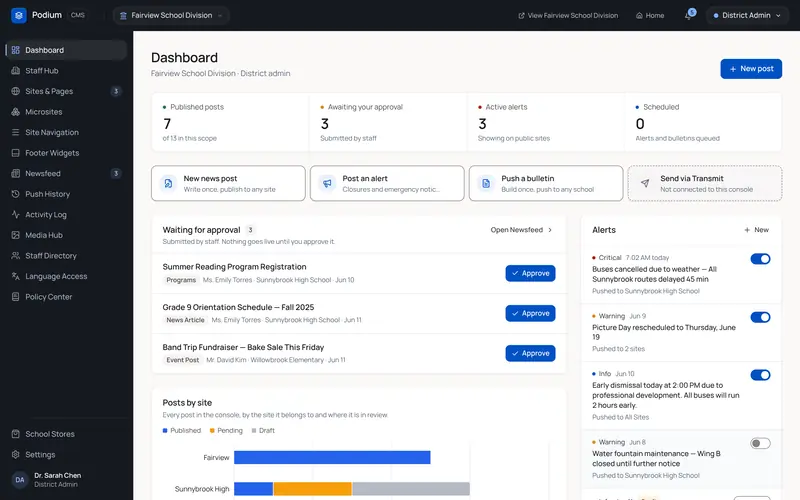Approve Summer Reading Program Registration
Screen dimensions: 800x500
[530, 273]
